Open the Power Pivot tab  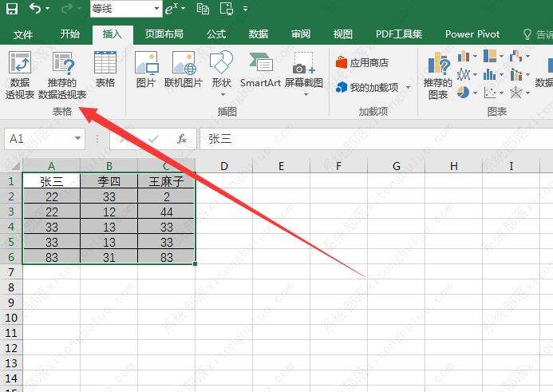tap(472, 34)
